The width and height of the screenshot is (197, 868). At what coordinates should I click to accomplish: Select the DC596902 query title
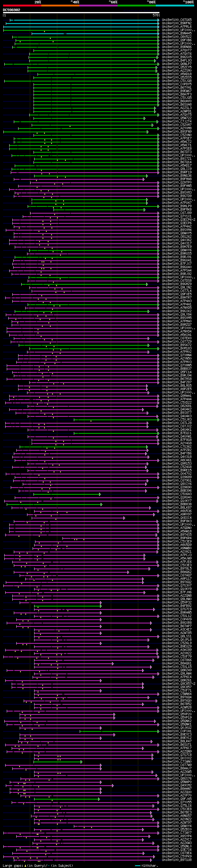pyautogui.click(x=11, y=10)
